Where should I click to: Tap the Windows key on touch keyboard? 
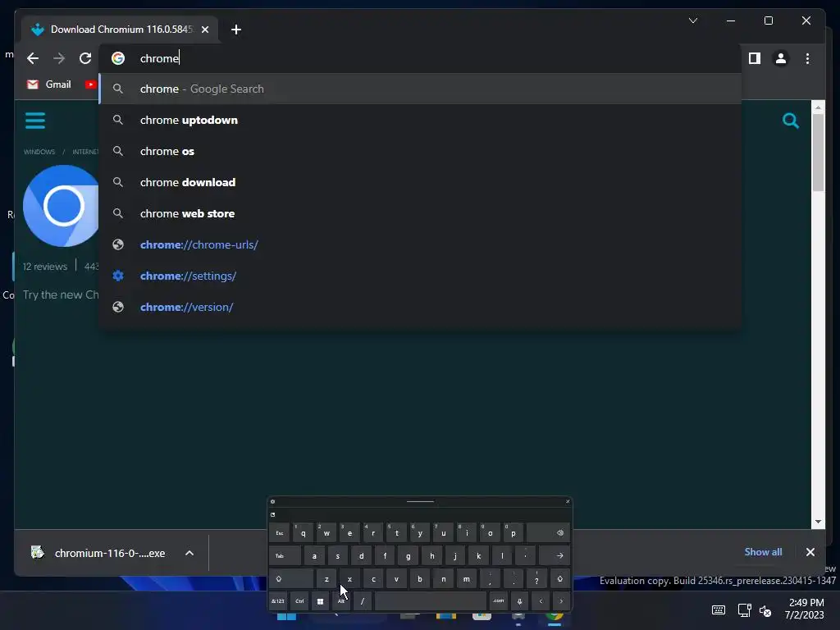point(321,601)
